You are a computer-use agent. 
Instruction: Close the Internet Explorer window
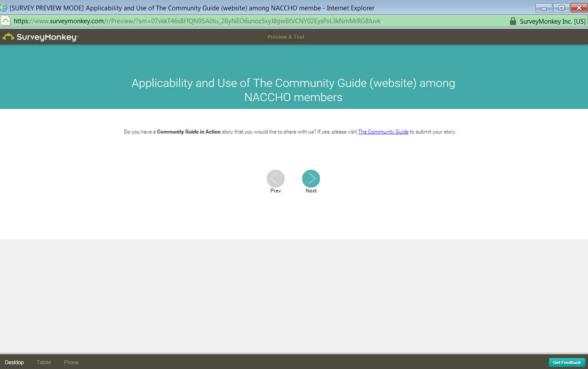579,8
